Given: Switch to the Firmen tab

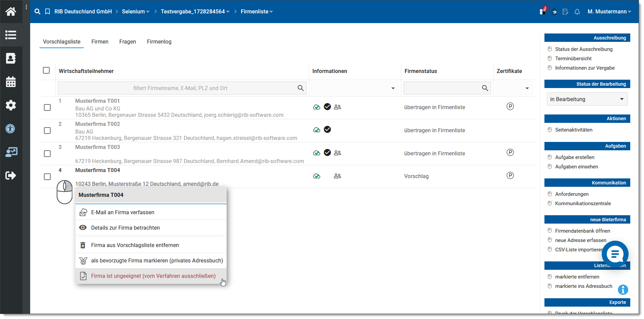Looking at the screenshot, I should tap(100, 42).
